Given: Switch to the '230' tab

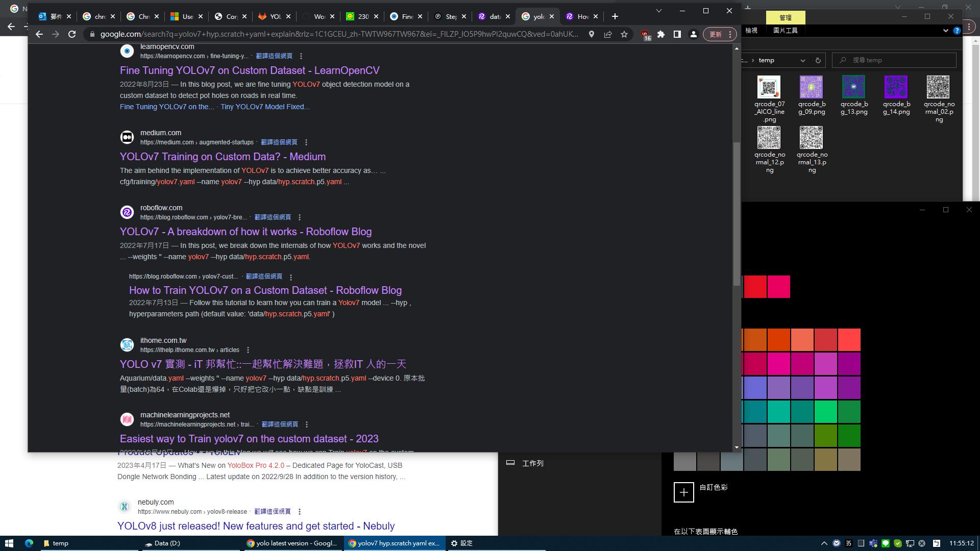Looking at the screenshot, I should [362, 16].
